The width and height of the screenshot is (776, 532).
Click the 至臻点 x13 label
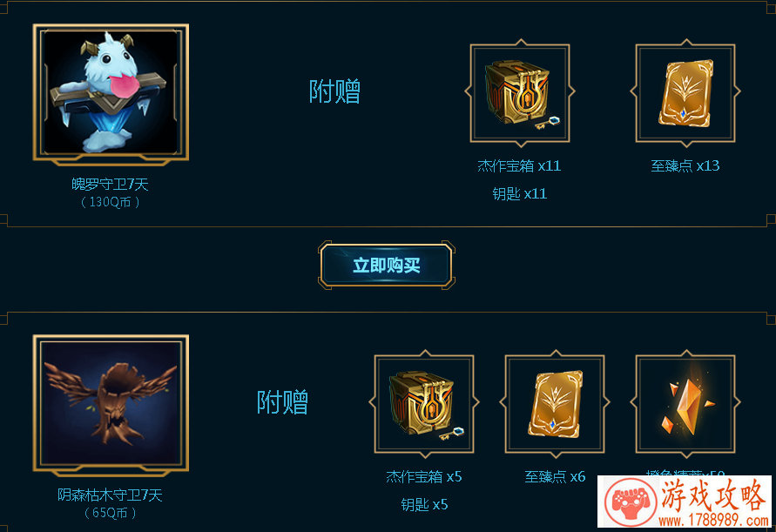pyautogui.click(x=685, y=165)
